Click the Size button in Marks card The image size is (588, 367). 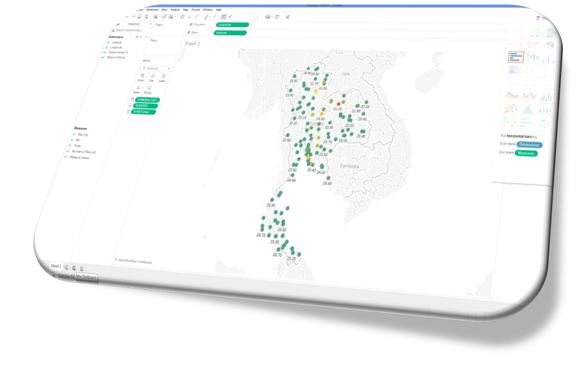(x=152, y=78)
